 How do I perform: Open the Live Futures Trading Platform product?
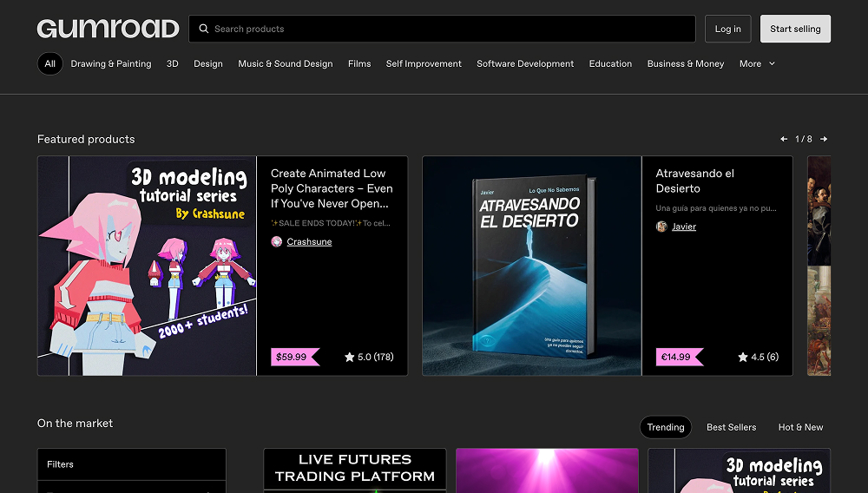[x=355, y=470]
